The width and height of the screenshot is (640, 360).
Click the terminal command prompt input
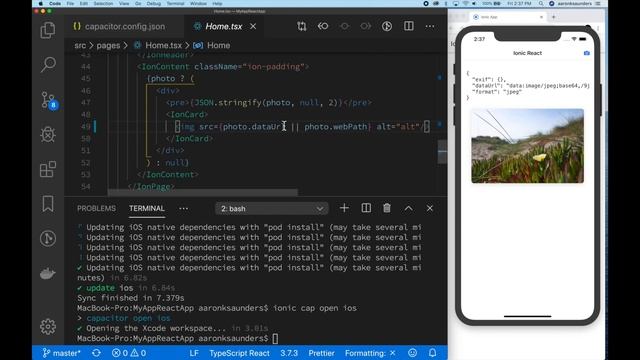(276, 338)
